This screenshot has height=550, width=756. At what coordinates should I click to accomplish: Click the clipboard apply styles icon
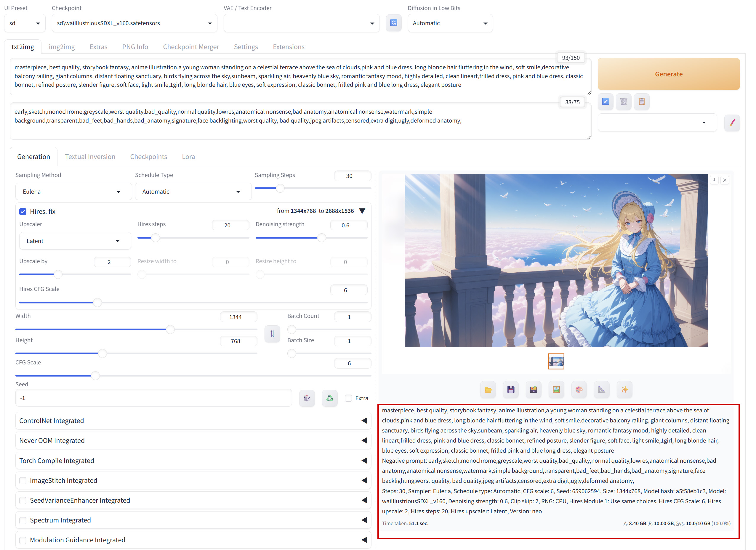click(x=641, y=102)
